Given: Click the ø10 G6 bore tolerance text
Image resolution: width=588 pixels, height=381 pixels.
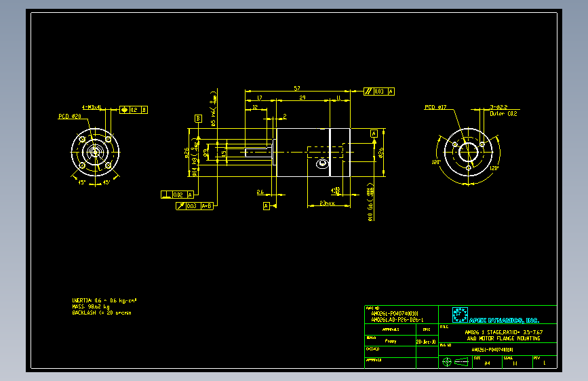Looking at the screenshot, I should coord(370,202).
